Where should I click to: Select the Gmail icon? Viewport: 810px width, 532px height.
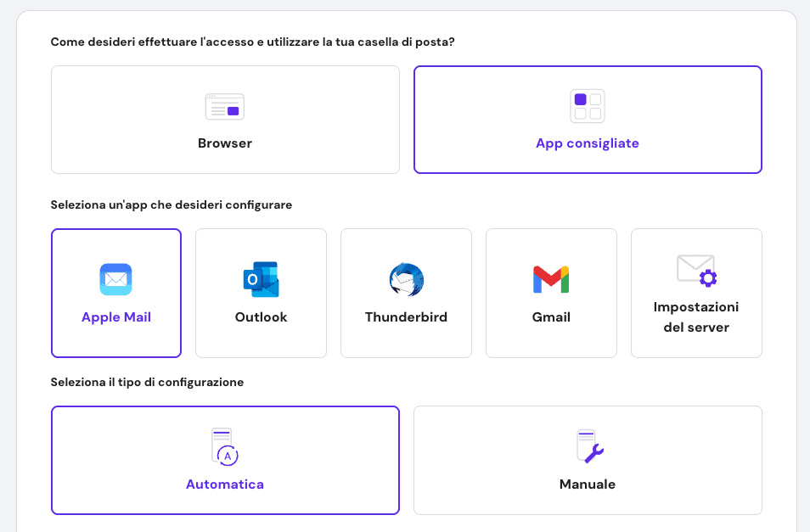(x=551, y=279)
